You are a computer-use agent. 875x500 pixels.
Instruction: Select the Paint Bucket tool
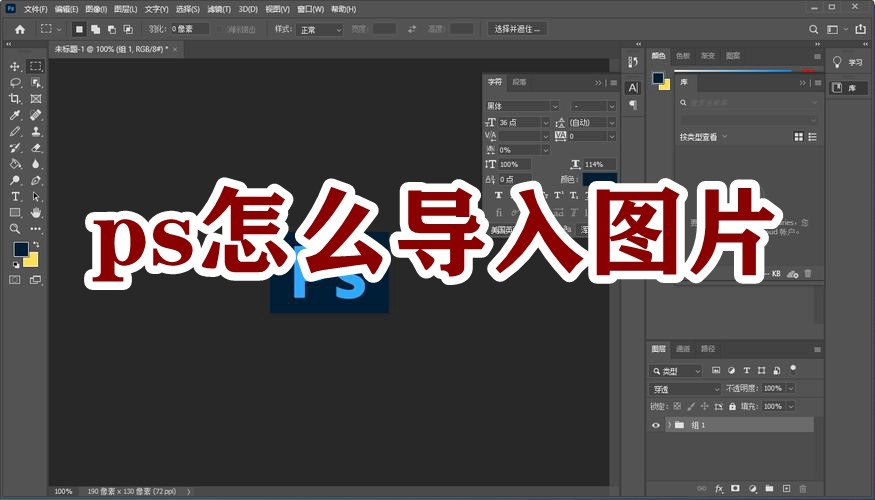(15, 164)
